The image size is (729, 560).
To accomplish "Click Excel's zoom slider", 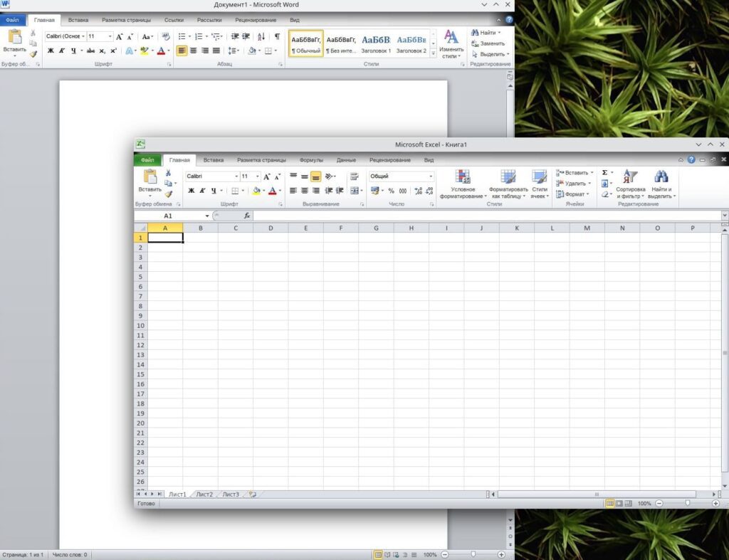I will click(x=687, y=503).
